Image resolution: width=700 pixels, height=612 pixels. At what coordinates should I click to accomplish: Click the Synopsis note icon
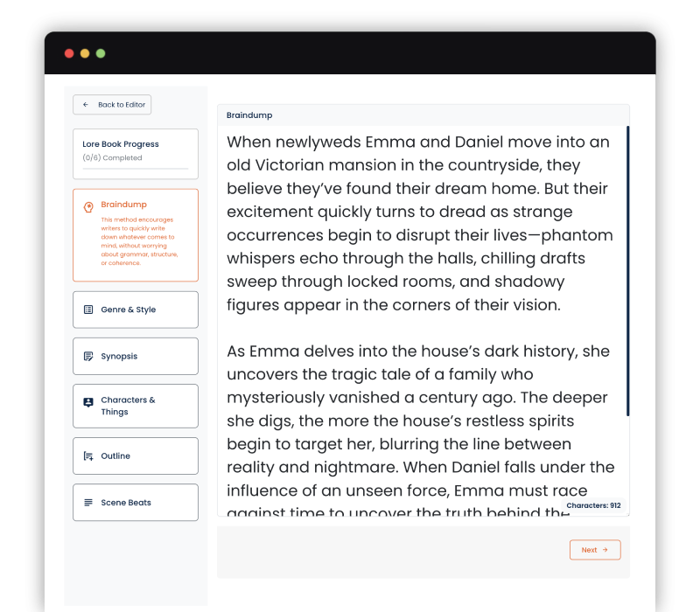(88, 357)
